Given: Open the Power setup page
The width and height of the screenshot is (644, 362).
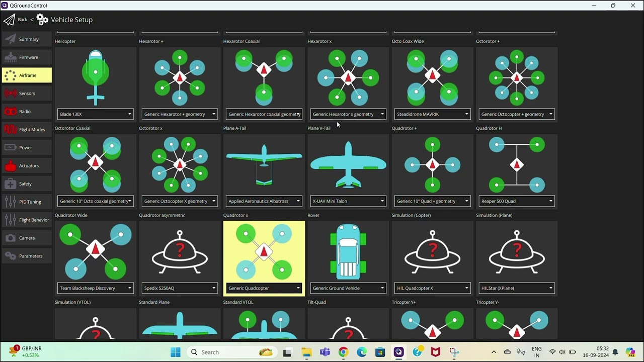Looking at the screenshot, I should pos(27,148).
